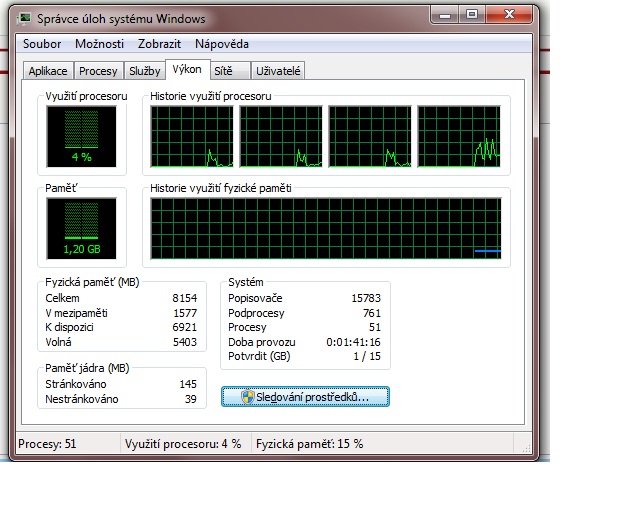Click the Potvrdit (GB) value 1 / 15
This screenshot has height=523, width=620.
click(x=367, y=356)
